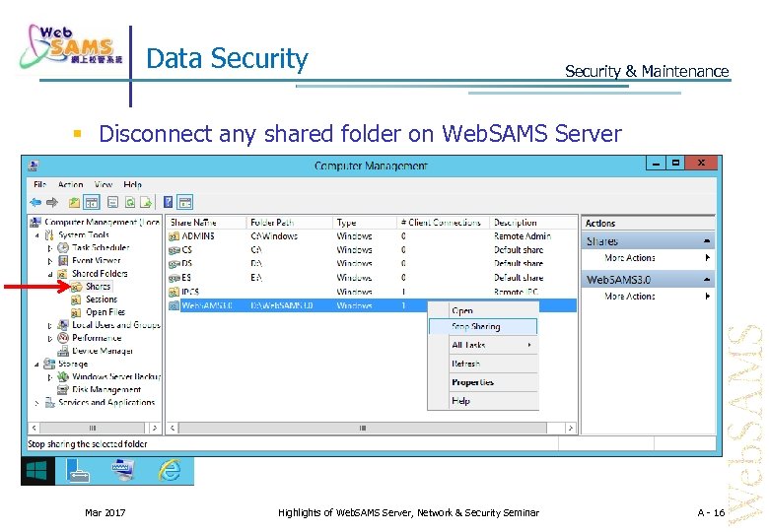Click the Open Files folder icon
The image size is (769, 532).
[76, 312]
